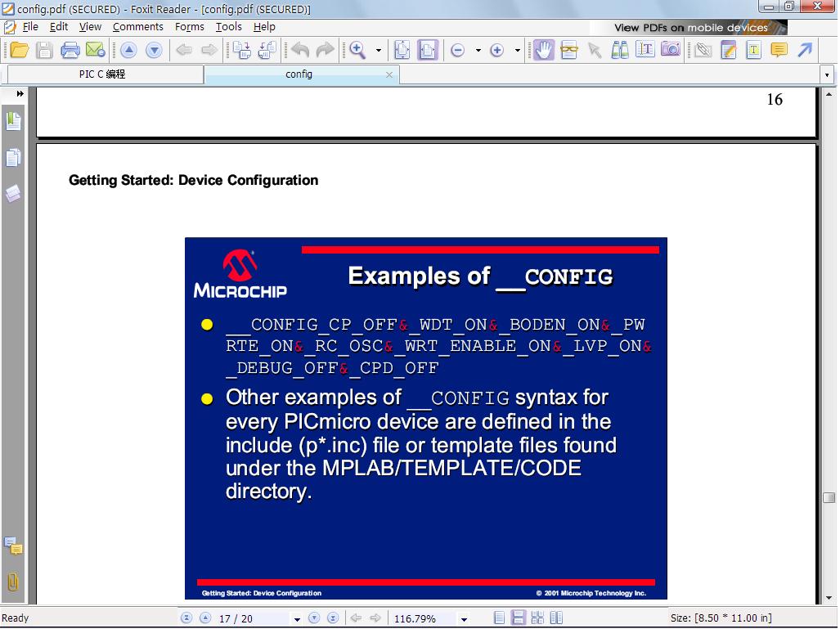Go to previous page with toolbar up arrow
Image resolution: width=840 pixels, height=629 pixels.
[128, 51]
